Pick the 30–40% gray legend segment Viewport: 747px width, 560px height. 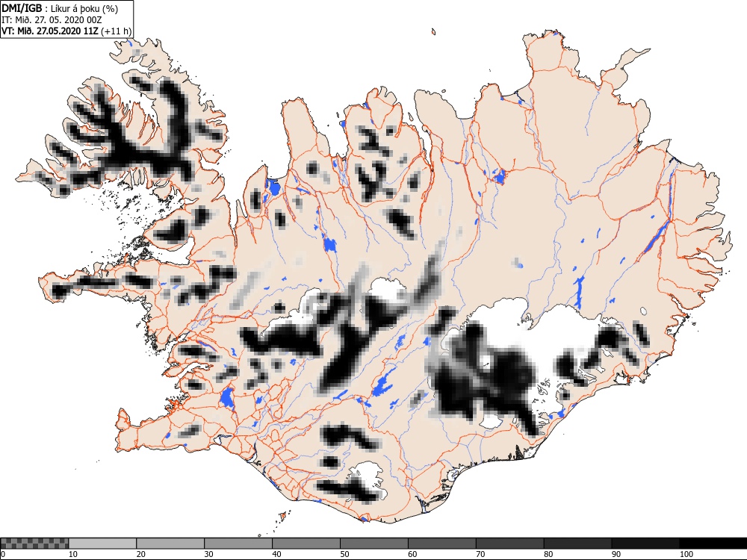tap(238, 544)
